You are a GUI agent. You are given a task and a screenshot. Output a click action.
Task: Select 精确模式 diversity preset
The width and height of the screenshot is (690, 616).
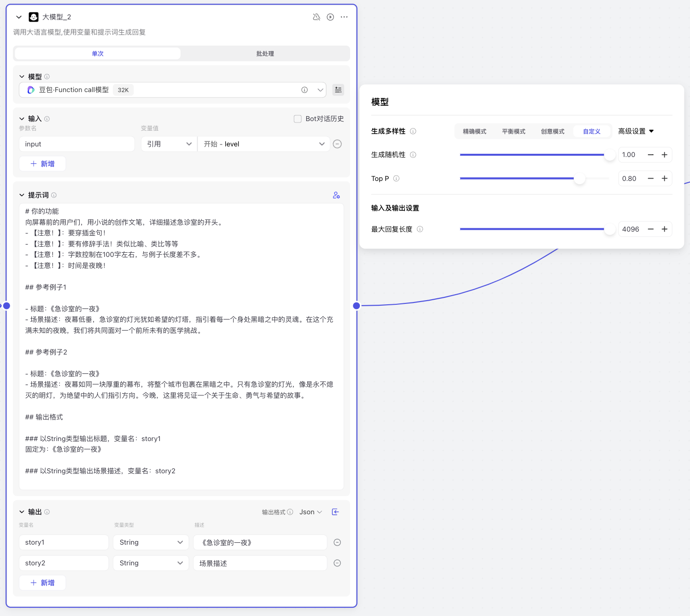point(474,131)
